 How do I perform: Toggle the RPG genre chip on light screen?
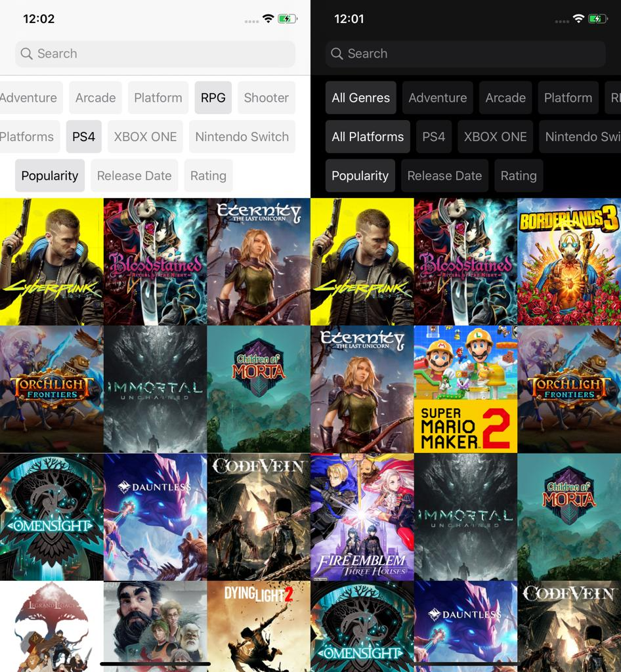(x=213, y=98)
